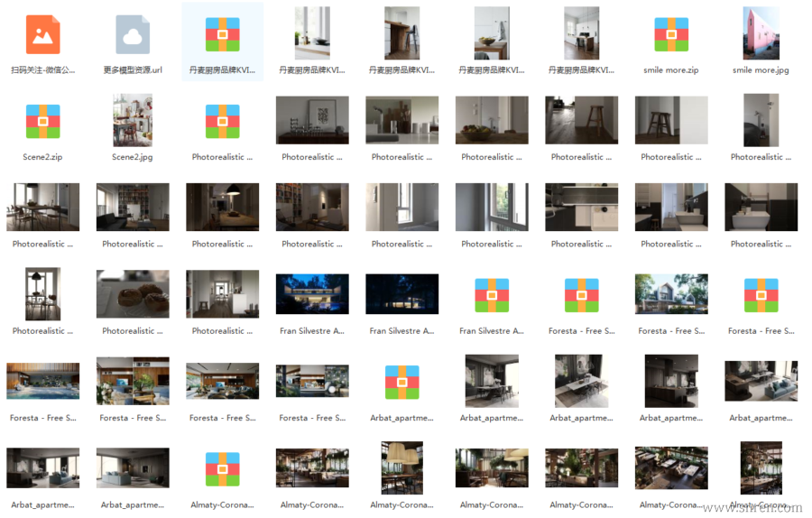Select the Arbat_apartme zip archive icon
812x518 pixels.
click(x=401, y=383)
